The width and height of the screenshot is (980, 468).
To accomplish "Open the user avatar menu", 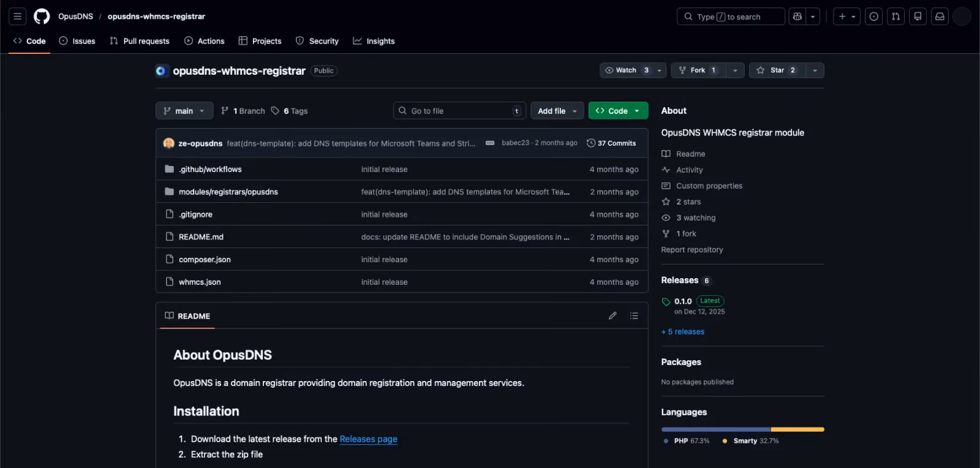I will [962, 17].
